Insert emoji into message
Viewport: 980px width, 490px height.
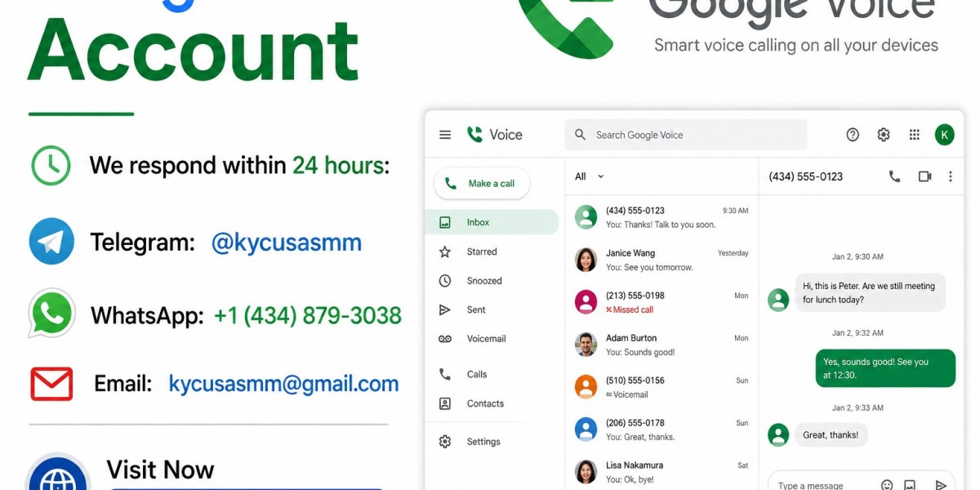point(887,485)
